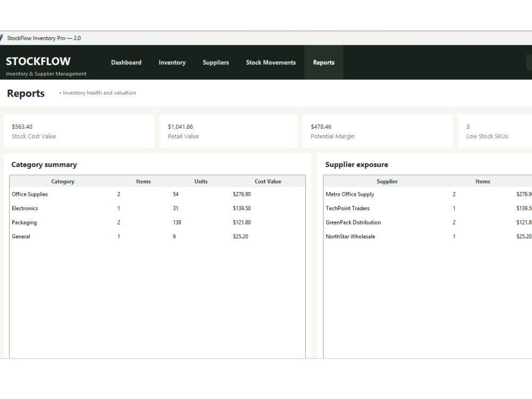Image resolution: width=532 pixels, height=399 pixels.
Task: Click the Supplier exposure heading
Action: pos(356,164)
